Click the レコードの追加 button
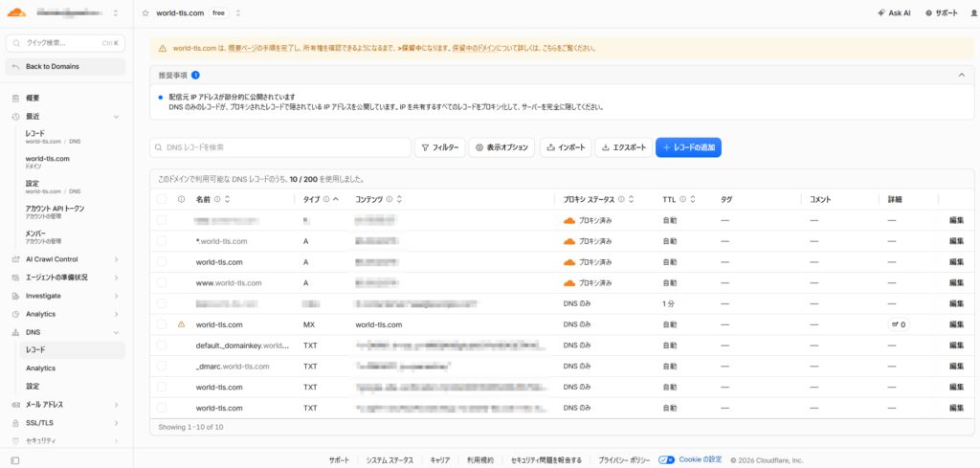 coord(688,147)
